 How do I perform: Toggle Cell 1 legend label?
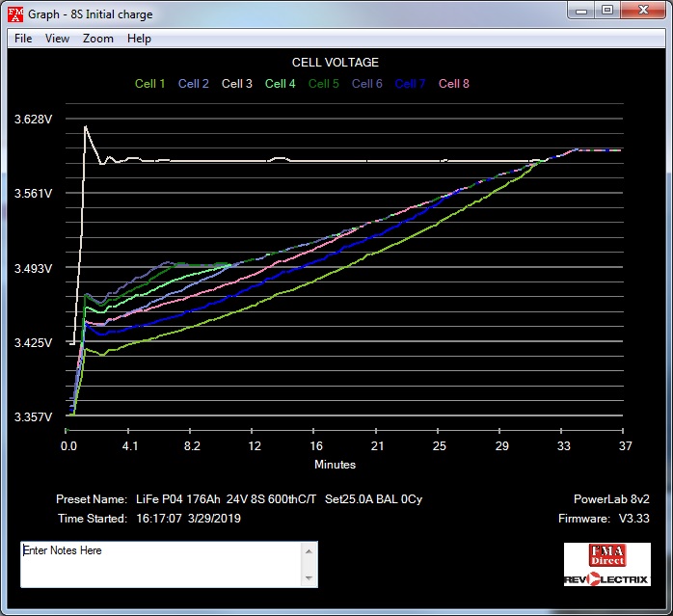(x=149, y=84)
